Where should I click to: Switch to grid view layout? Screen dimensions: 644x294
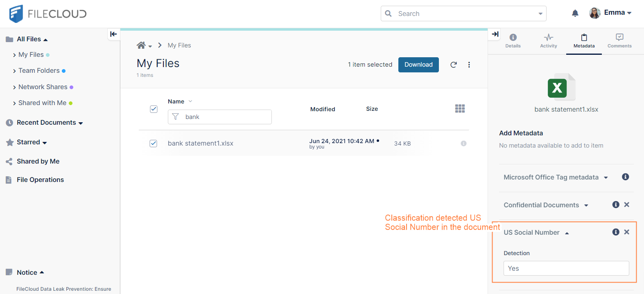[460, 108]
